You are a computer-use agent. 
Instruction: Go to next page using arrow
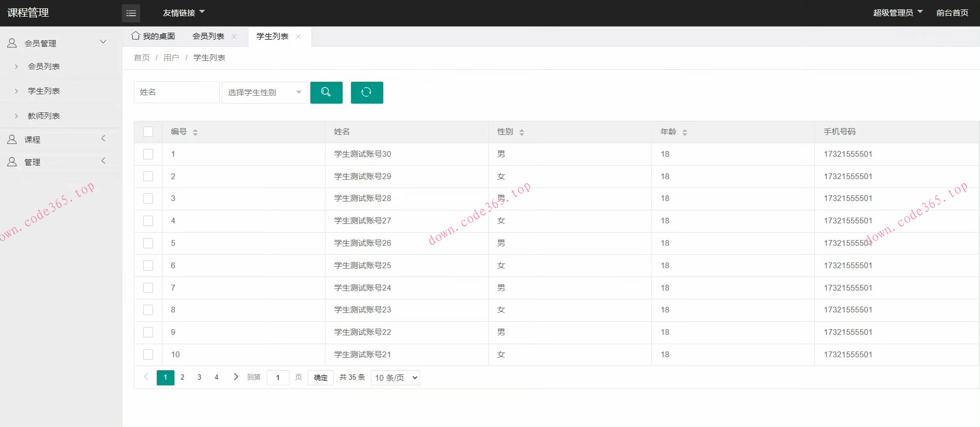(x=236, y=377)
